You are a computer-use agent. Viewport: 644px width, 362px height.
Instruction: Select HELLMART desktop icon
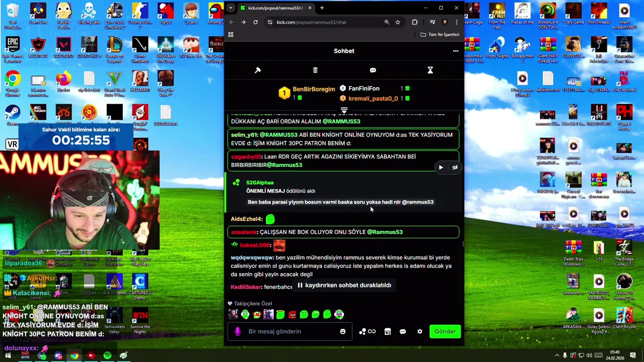140,82
